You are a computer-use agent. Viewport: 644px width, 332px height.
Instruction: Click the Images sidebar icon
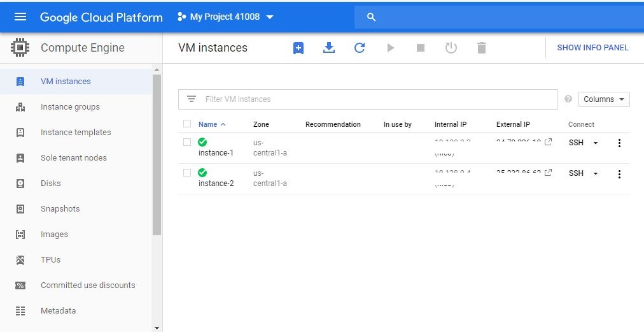click(x=20, y=235)
